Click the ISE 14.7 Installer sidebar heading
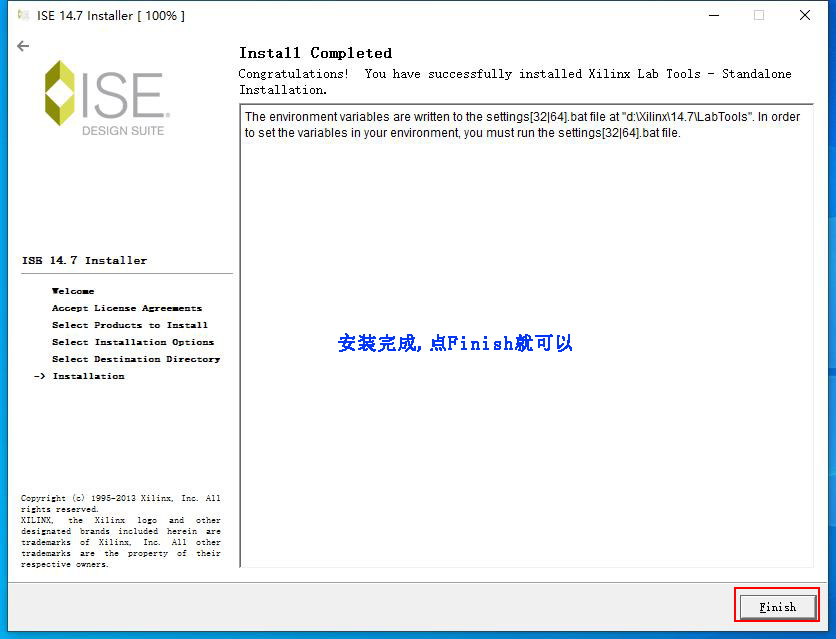The width and height of the screenshot is (836, 639). tap(84, 260)
